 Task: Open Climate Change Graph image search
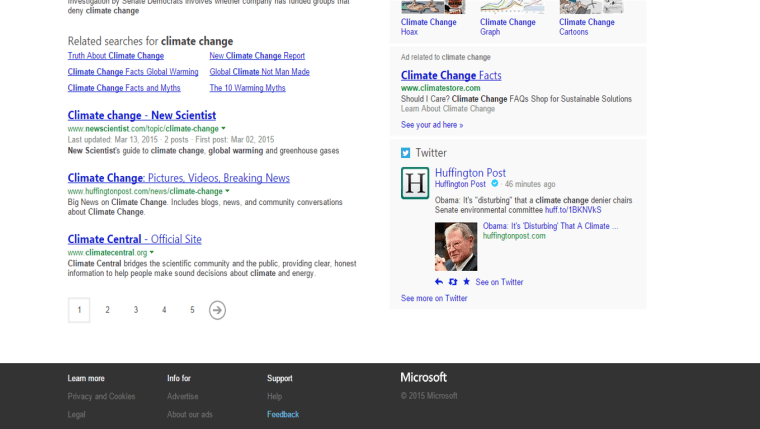[507, 27]
